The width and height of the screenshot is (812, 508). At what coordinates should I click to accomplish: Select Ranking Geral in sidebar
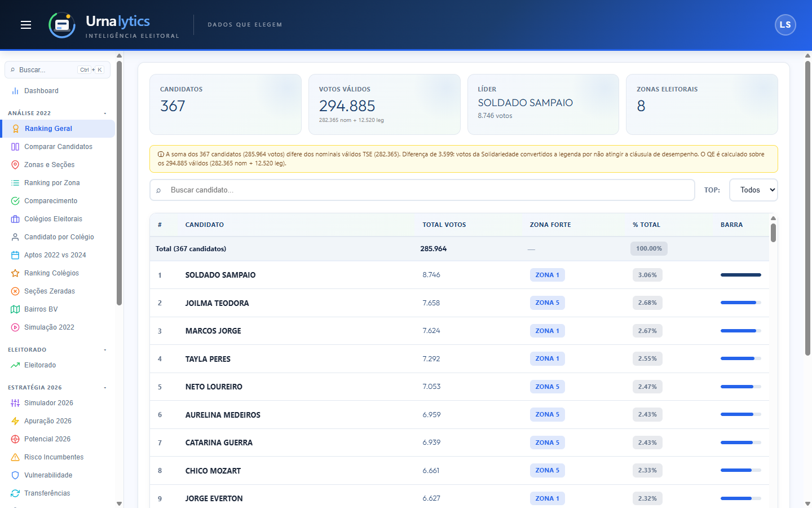pyautogui.click(x=58, y=129)
